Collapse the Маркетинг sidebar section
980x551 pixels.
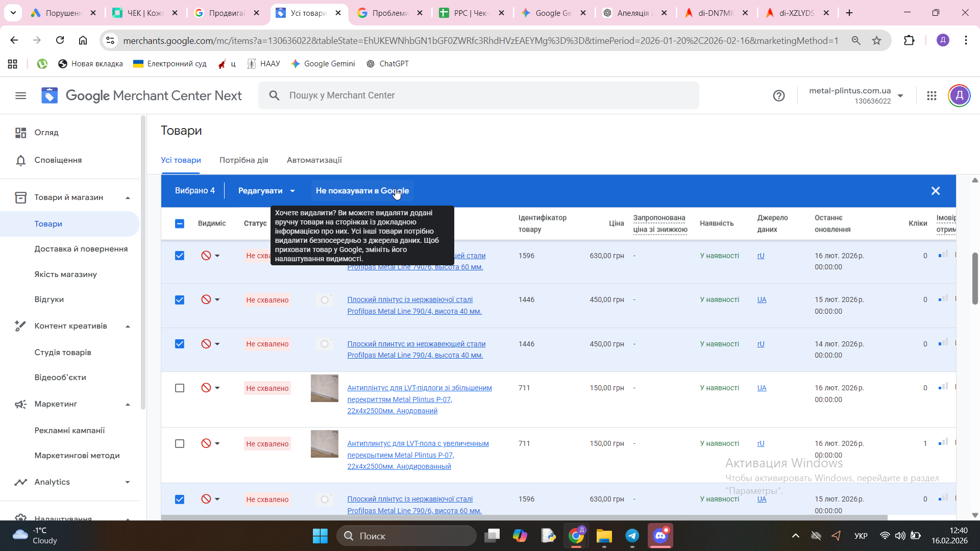click(x=128, y=404)
